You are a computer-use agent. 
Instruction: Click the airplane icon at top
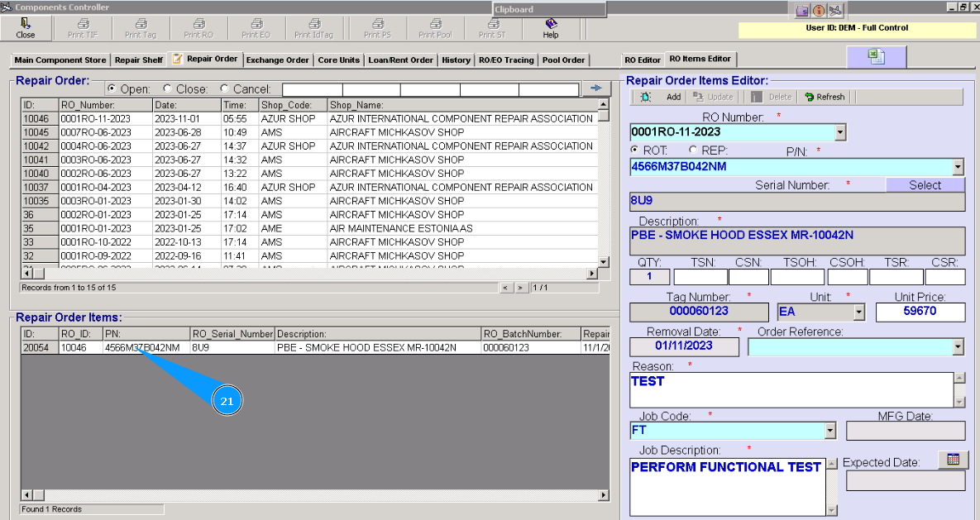(835, 11)
